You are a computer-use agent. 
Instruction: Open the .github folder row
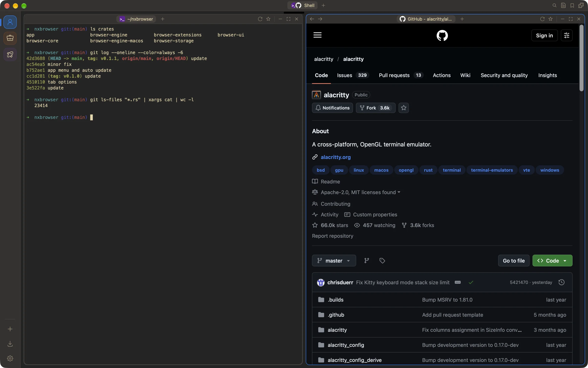[442, 315]
